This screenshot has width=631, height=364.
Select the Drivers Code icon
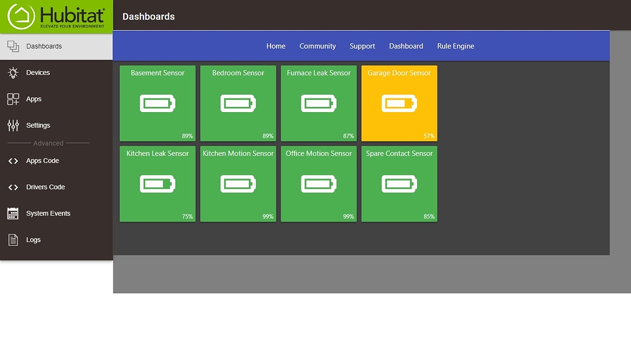pos(12,187)
